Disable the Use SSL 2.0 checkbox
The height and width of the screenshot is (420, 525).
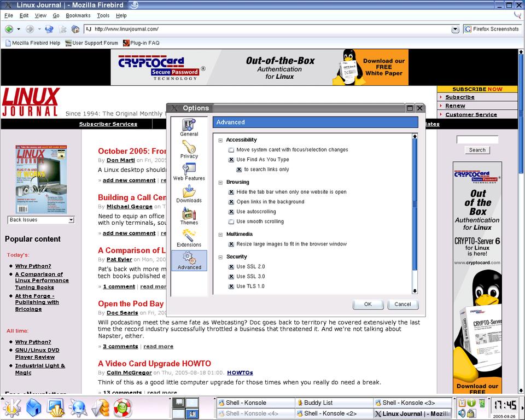click(x=231, y=267)
